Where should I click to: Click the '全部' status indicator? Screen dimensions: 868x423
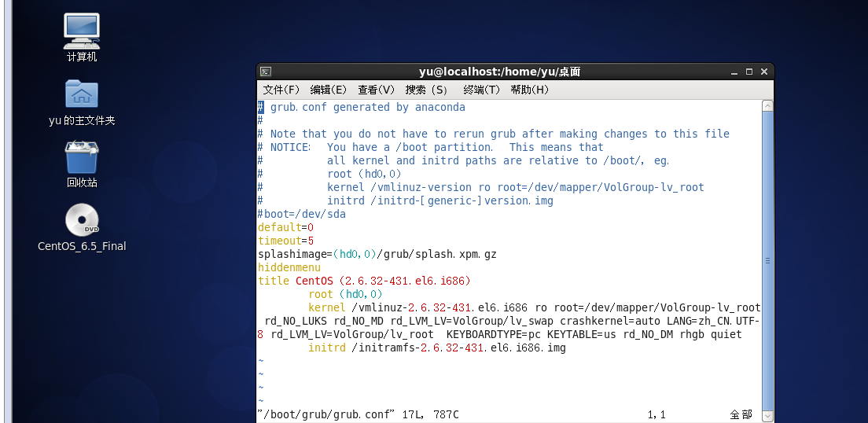pyautogui.click(x=741, y=414)
